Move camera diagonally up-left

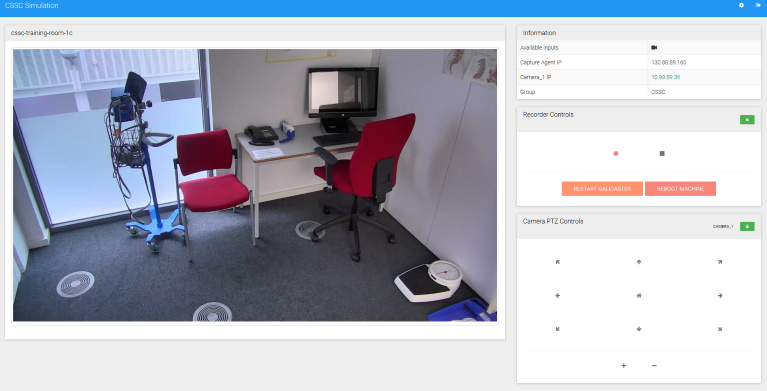[x=558, y=262]
